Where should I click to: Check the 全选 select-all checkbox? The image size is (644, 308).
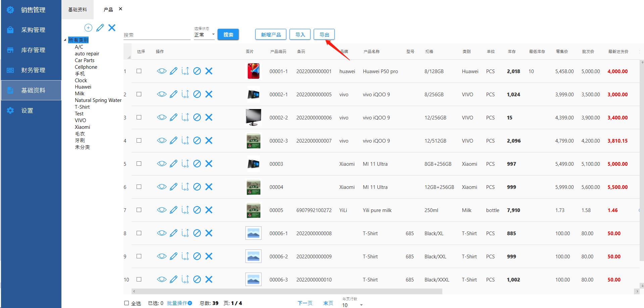tap(127, 303)
